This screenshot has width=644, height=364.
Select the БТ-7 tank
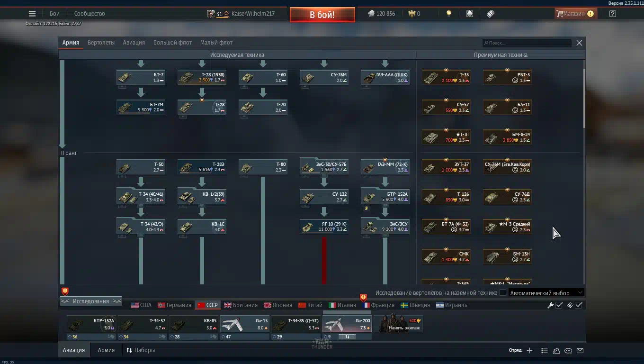pyautogui.click(x=141, y=77)
